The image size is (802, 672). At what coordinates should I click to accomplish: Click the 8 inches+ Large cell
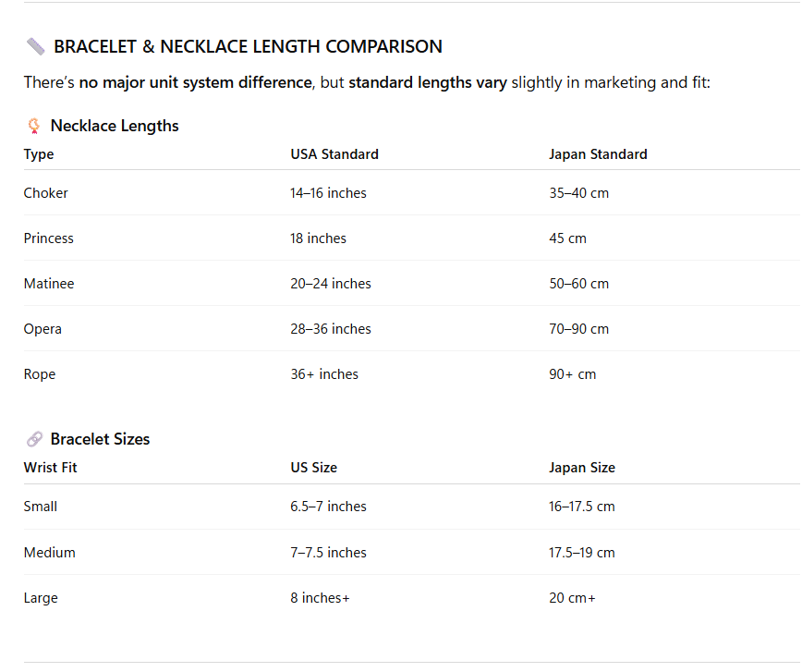click(321, 598)
